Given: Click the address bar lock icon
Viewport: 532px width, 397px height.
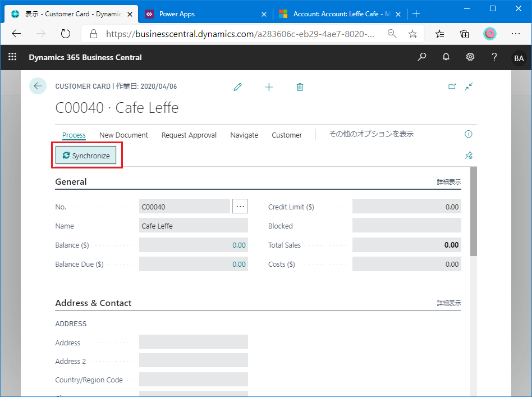Looking at the screenshot, I should click(93, 34).
